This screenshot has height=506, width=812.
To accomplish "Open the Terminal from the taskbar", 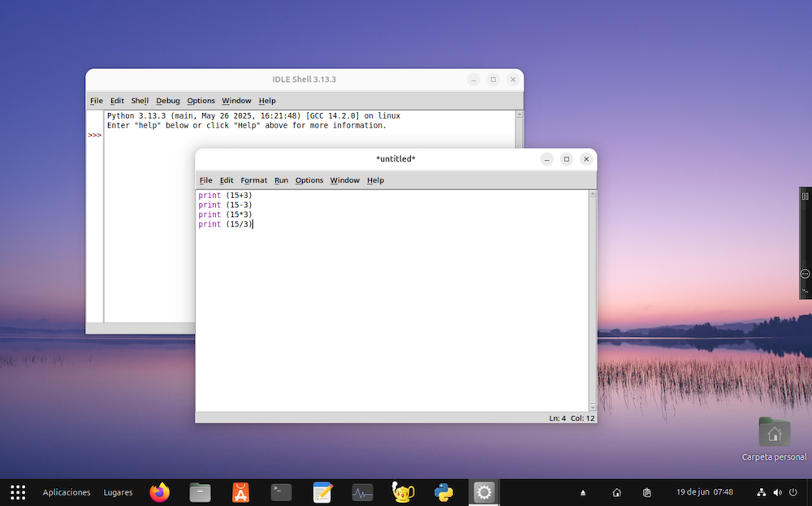I will pos(281,492).
